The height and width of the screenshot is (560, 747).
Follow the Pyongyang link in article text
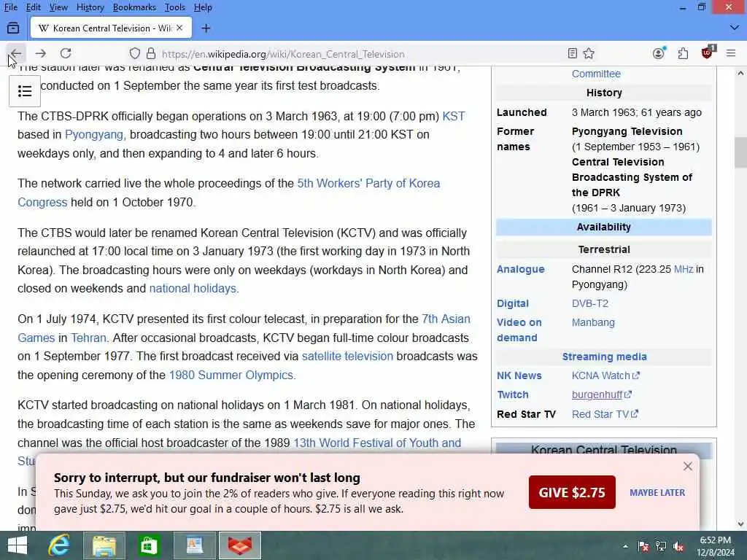point(94,135)
